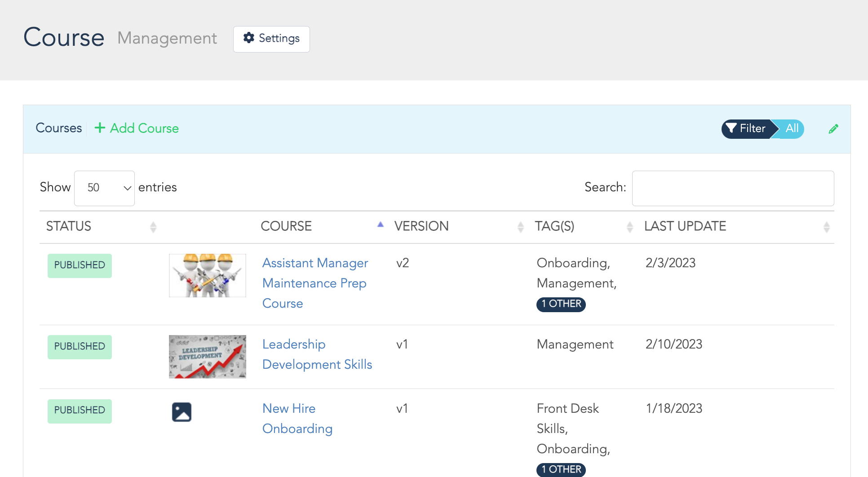Open the course Settings button

271,39
